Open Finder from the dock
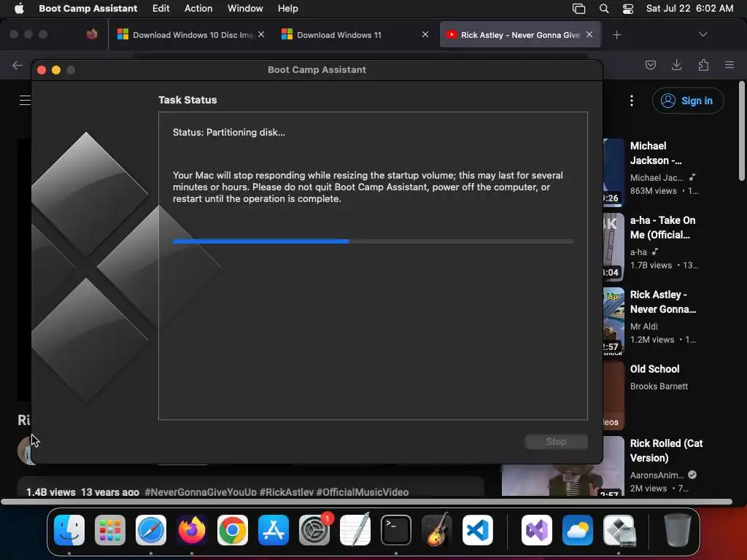 pos(69,530)
